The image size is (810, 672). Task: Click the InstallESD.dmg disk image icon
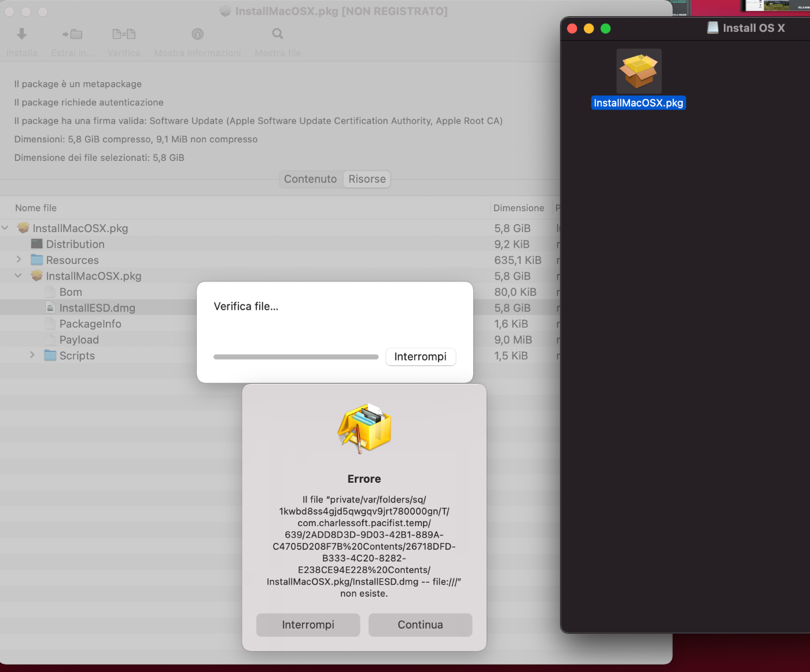(x=50, y=308)
